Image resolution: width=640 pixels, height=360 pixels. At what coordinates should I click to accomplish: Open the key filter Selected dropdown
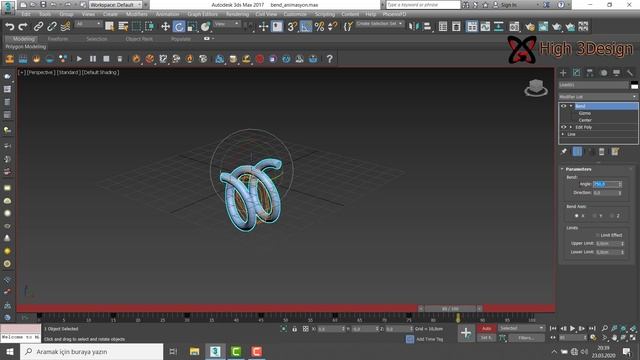pyautogui.click(x=522, y=328)
